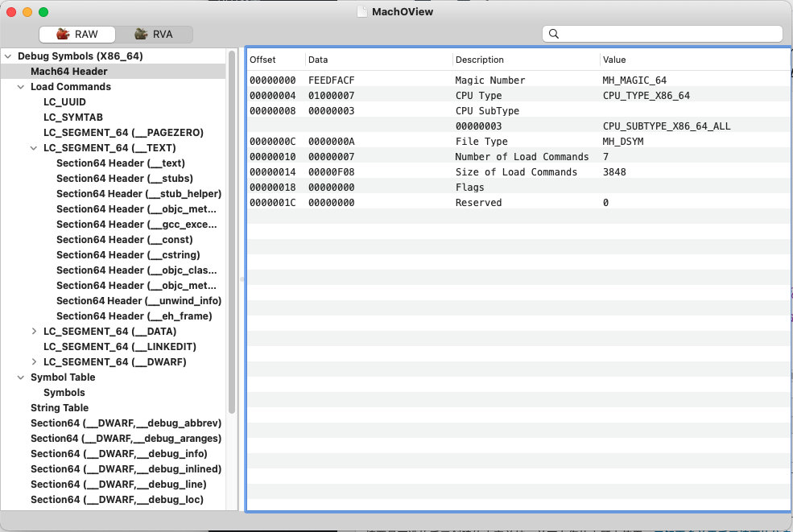Select the LC_UUID load command
793x532 pixels.
click(x=64, y=102)
